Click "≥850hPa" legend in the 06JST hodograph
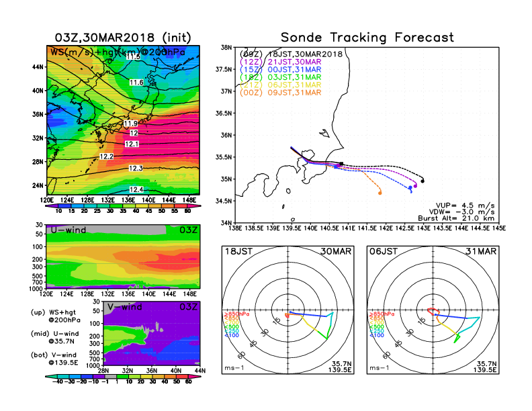This screenshot has width=532, height=411. pos(382,314)
